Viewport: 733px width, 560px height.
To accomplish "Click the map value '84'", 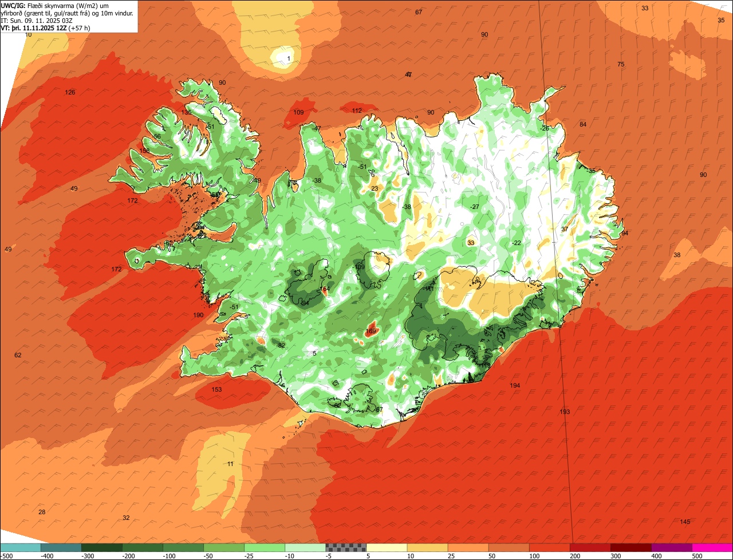I will pos(583,125).
